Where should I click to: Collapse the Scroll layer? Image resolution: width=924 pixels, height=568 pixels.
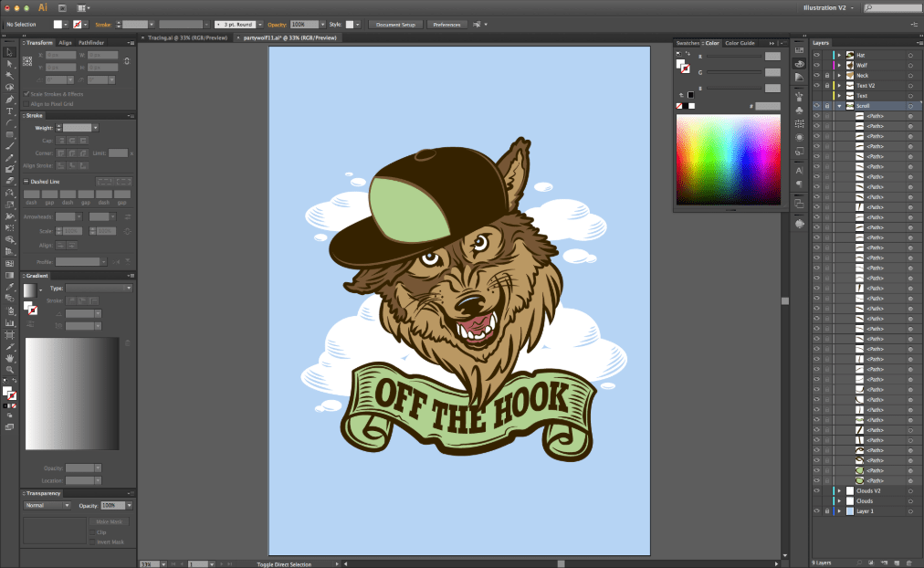tap(839, 106)
